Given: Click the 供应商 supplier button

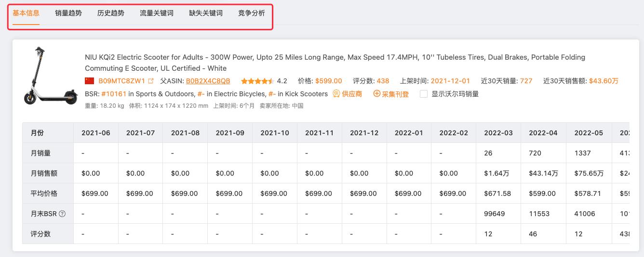Looking at the screenshot, I should [348, 94].
